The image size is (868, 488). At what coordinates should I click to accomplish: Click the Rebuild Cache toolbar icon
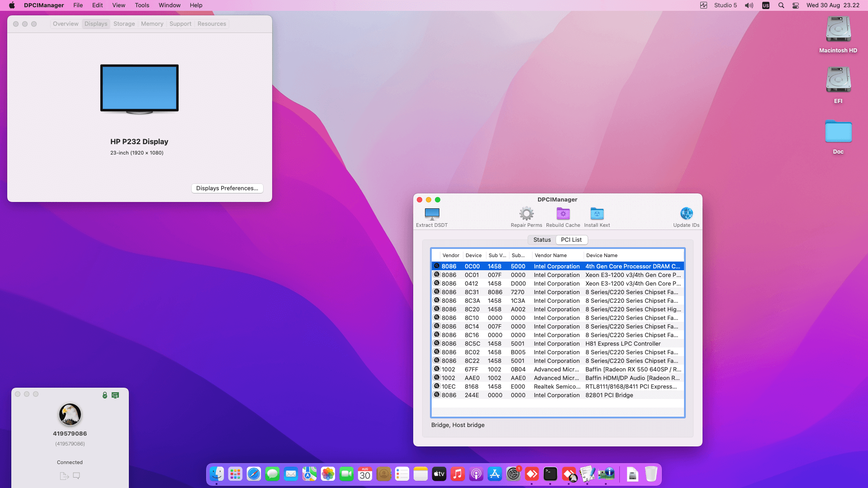click(563, 217)
